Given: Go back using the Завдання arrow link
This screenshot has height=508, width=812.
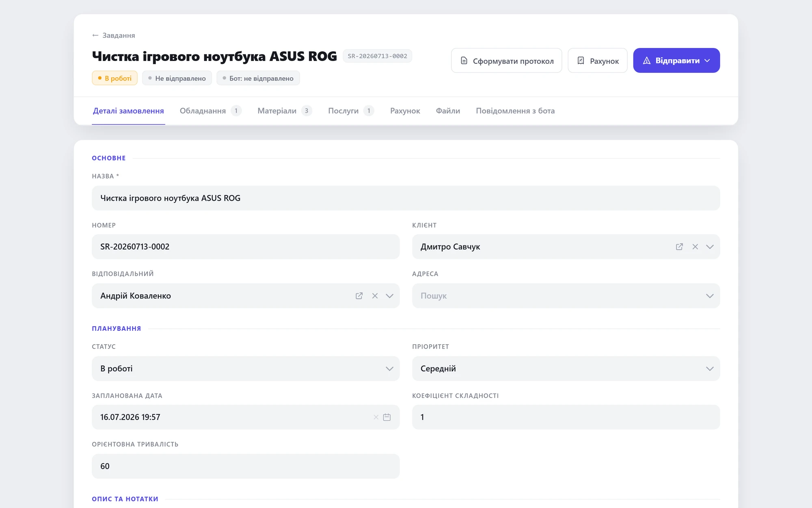Looking at the screenshot, I should coord(114,35).
